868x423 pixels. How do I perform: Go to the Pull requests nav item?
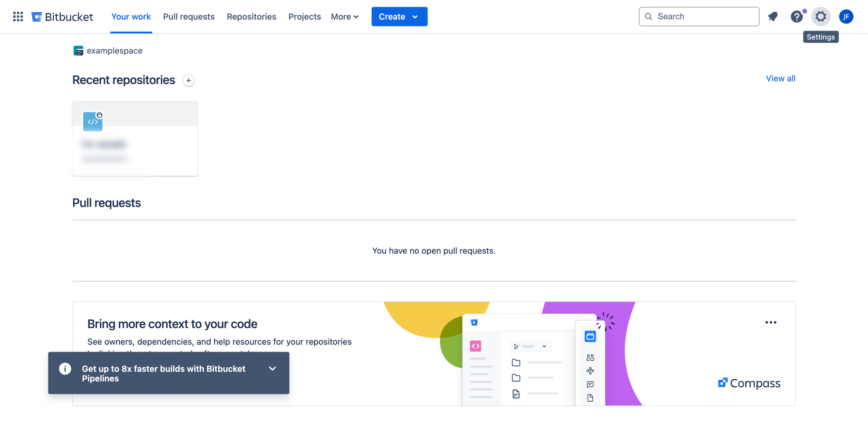click(189, 17)
